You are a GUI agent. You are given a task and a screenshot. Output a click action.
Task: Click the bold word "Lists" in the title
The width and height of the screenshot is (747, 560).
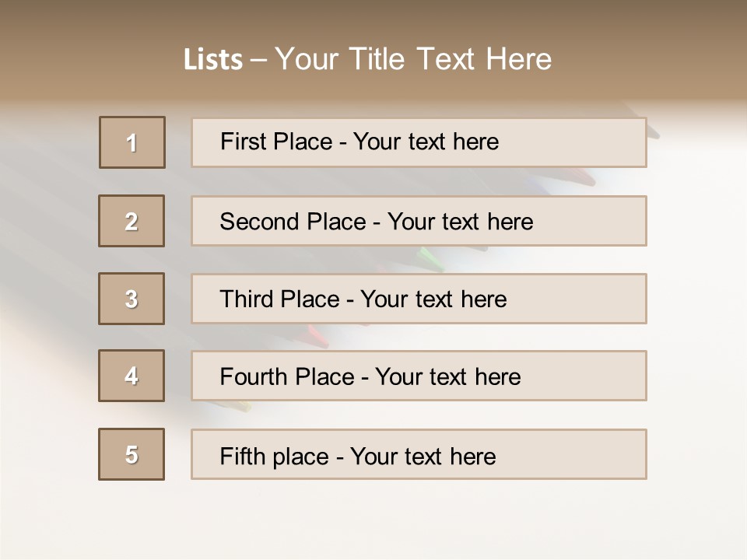pos(213,60)
